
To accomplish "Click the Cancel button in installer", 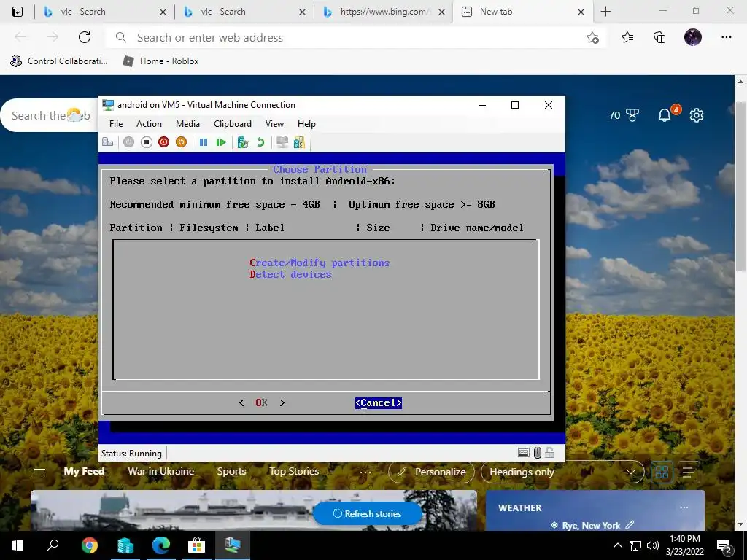I will pos(379,402).
